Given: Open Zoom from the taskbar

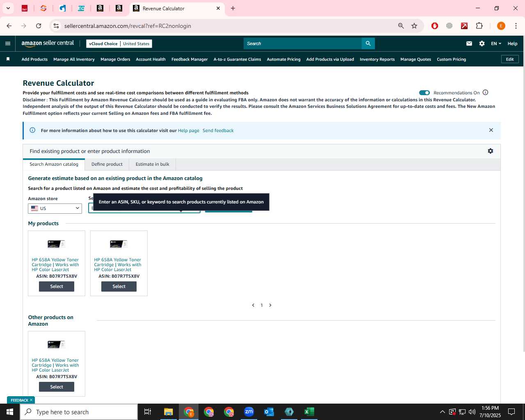Looking at the screenshot, I should click(x=249, y=412).
